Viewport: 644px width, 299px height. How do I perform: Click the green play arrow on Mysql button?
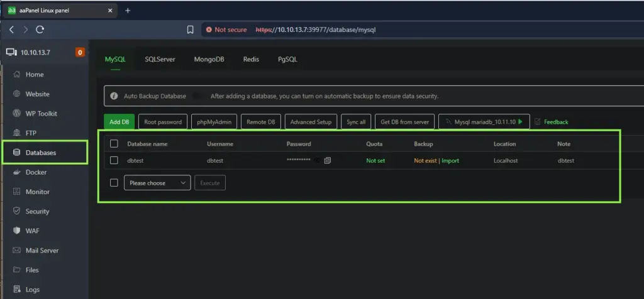(x=521, y=122)
